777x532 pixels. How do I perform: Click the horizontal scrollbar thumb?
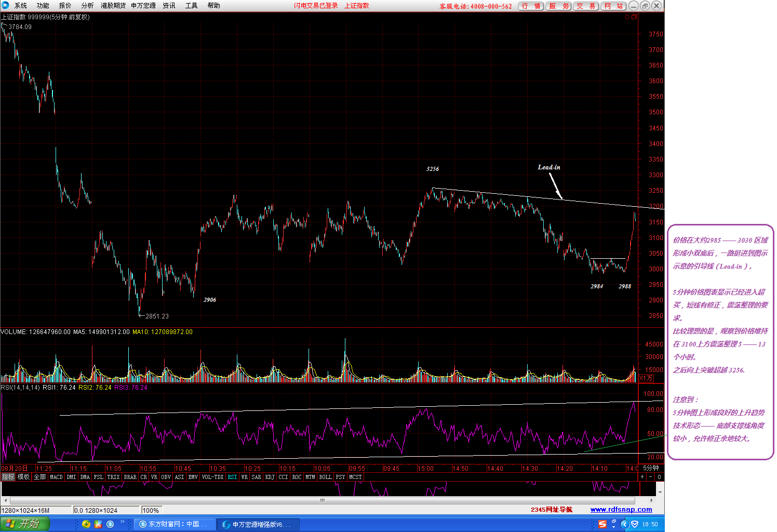(x=322, y=500)
